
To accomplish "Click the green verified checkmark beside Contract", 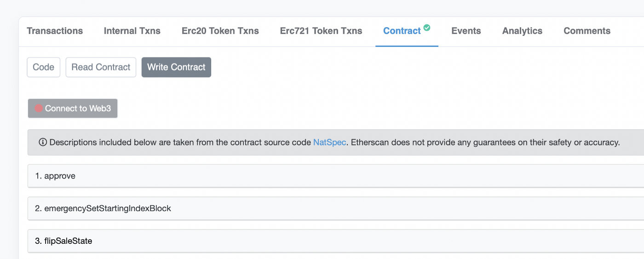I will point(427,28).
